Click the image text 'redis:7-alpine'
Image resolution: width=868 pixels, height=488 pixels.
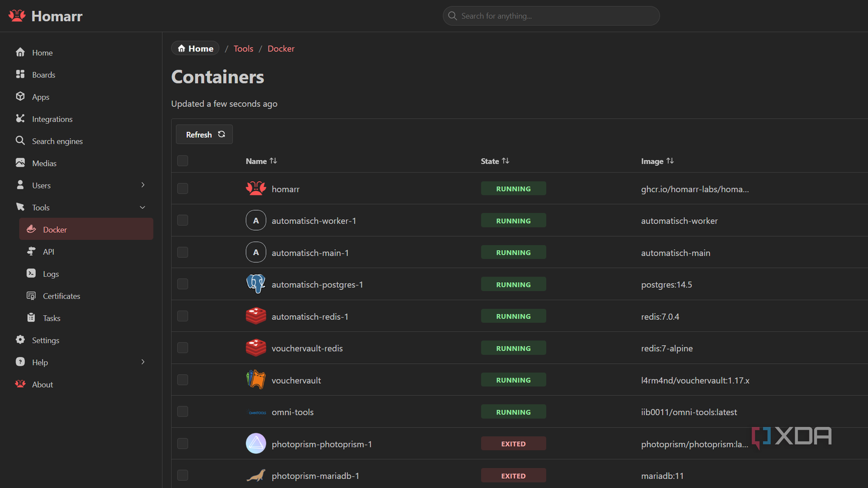pos(667,348)
